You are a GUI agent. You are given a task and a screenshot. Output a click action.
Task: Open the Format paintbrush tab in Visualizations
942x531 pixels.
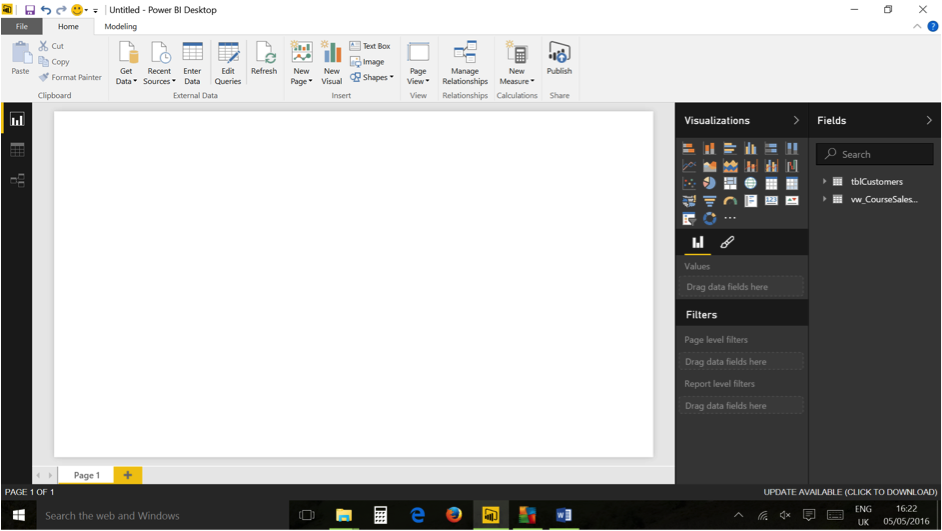pos(727,242)
